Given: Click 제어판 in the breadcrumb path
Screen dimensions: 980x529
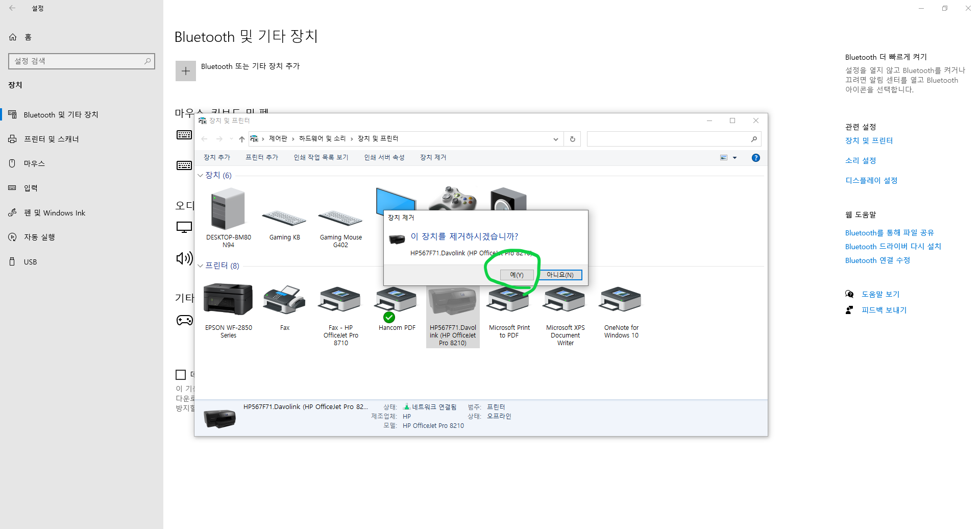Looking at the screenshot, I should (x=278, y=138).
